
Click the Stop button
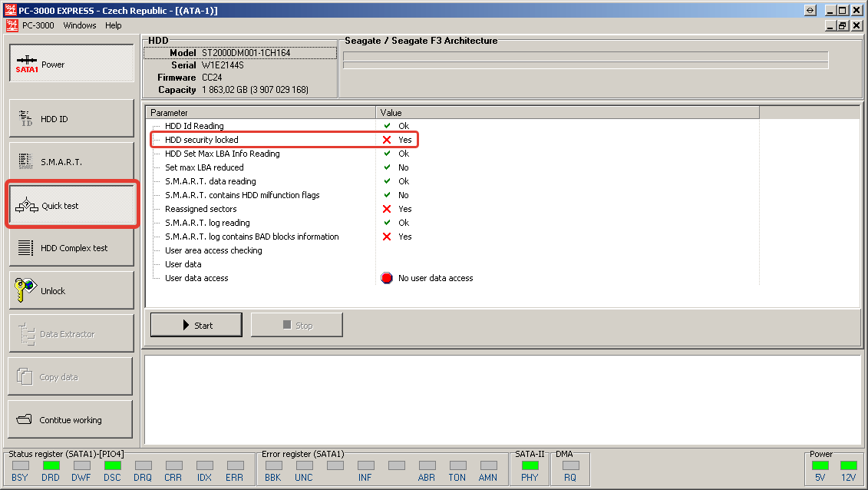pyautogui.click(x=297, y=325)
